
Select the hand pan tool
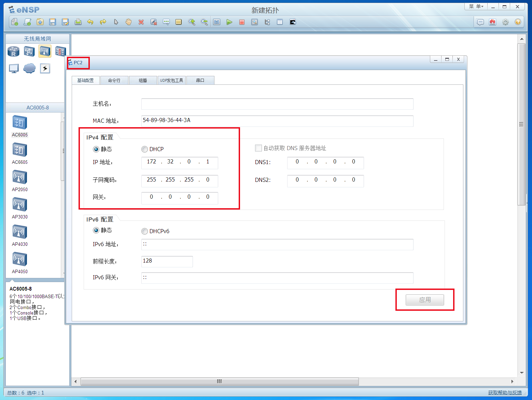(x=128, y=22)
